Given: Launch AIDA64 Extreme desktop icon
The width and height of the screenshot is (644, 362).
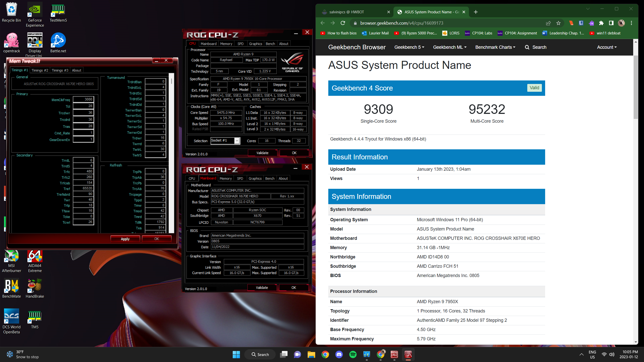Looking at the screenshot, I should click(35, 261).
